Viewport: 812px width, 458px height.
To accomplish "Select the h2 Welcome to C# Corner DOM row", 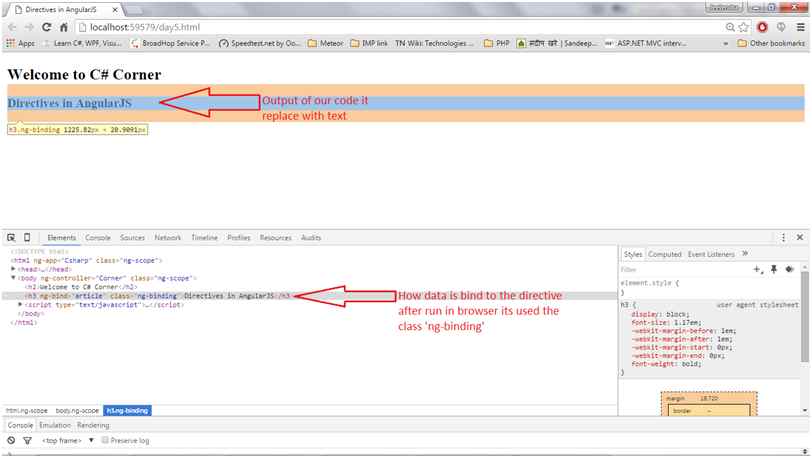I will [81, 287].
